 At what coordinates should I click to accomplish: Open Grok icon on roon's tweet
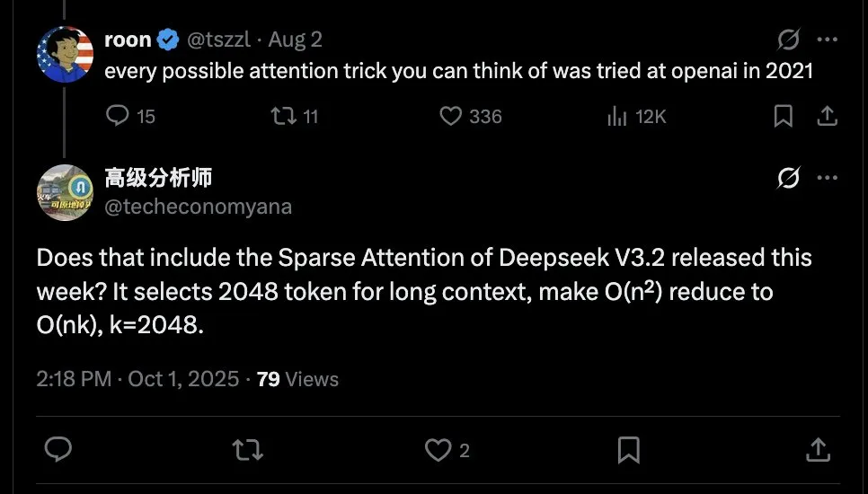point(788,40)
